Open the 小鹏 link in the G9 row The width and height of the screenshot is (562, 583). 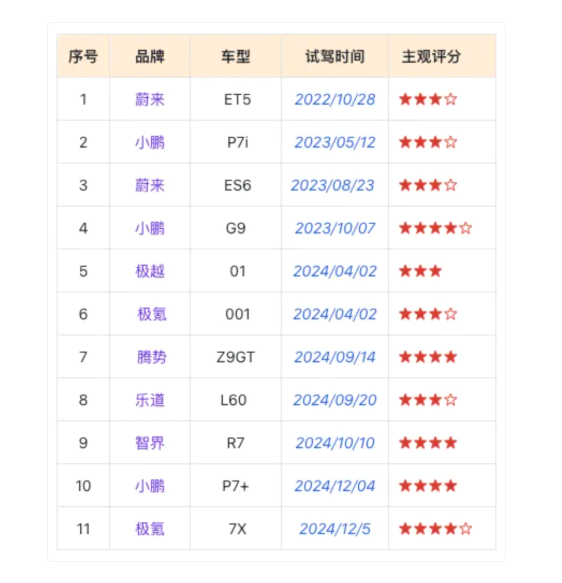150,228
